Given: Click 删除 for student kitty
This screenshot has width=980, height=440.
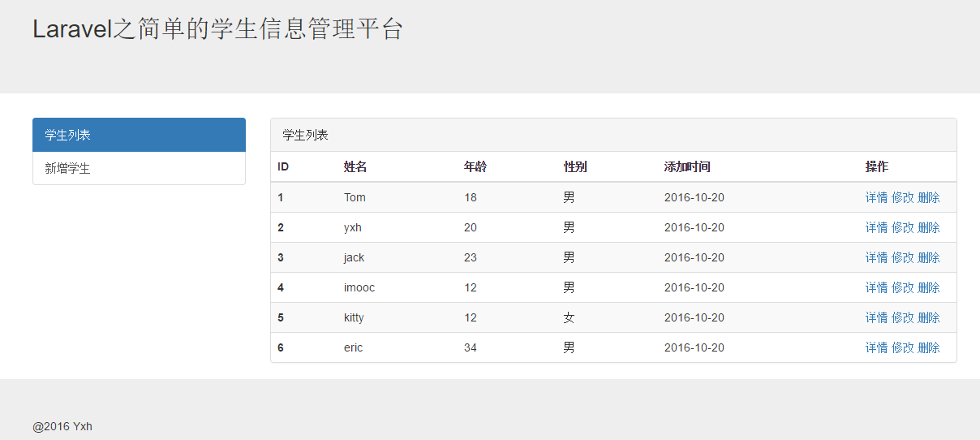Looking at the screenshot, I should coord(929,317).
